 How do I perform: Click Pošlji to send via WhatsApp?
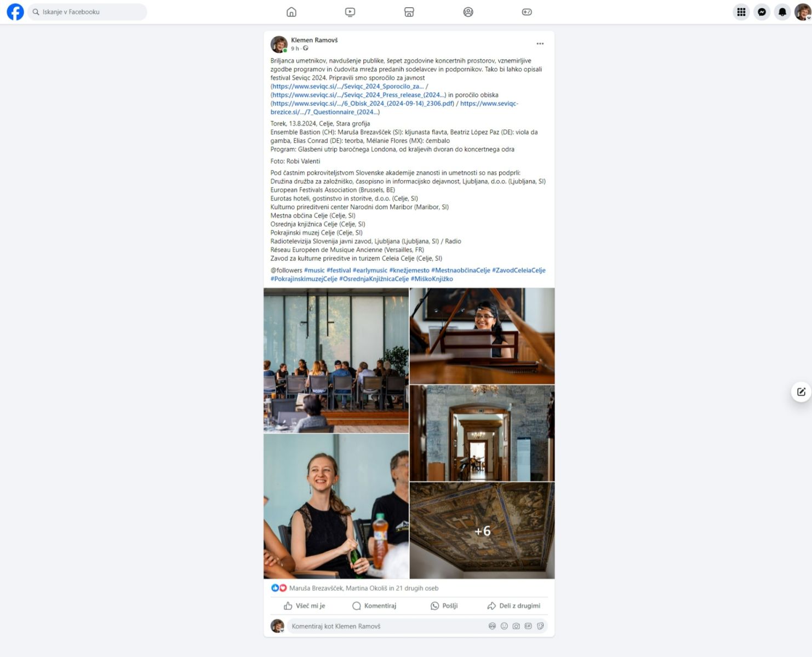tap(444, 606)
